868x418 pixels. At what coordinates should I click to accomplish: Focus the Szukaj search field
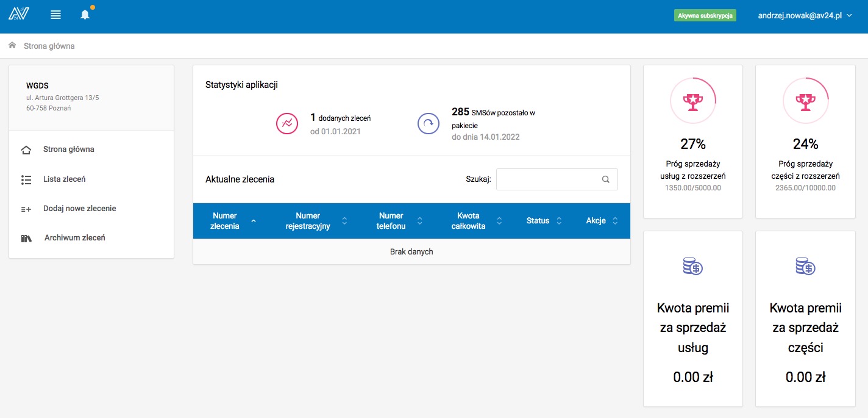[x=547, y=179]
